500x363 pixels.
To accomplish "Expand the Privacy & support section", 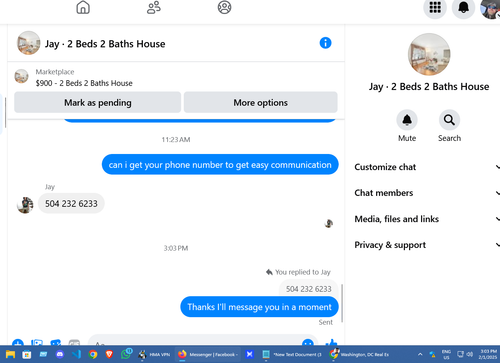I will pyautogui.click(x=427, y=245).
